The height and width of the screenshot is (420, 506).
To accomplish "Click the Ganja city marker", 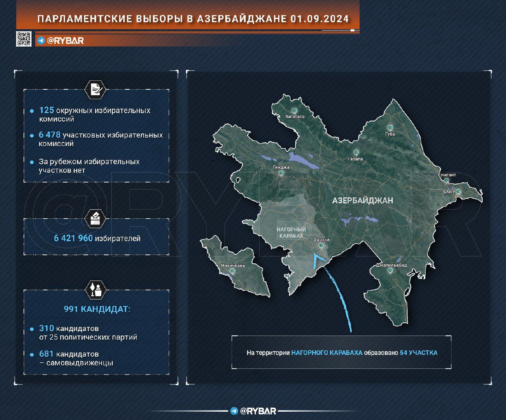I will (x=281, y=173).
